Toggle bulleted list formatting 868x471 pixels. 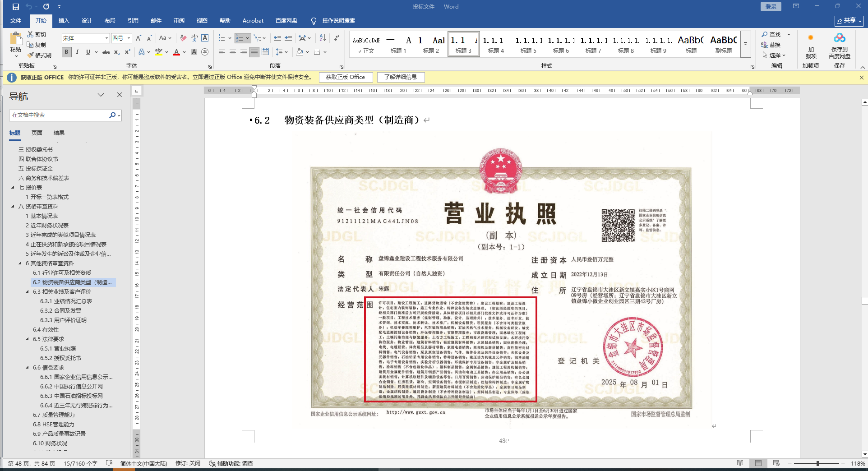pyautogui.click(x=222, y=38)
